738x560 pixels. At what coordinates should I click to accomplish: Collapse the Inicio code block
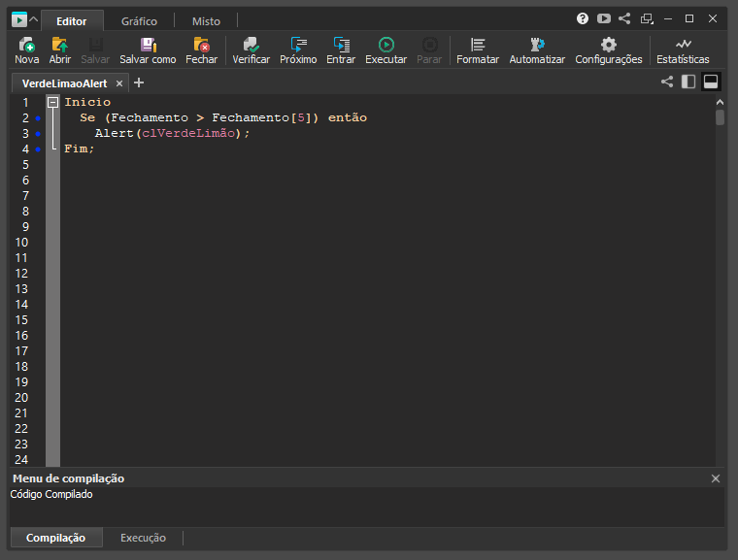pyautogui.click(x=53, y=102)
